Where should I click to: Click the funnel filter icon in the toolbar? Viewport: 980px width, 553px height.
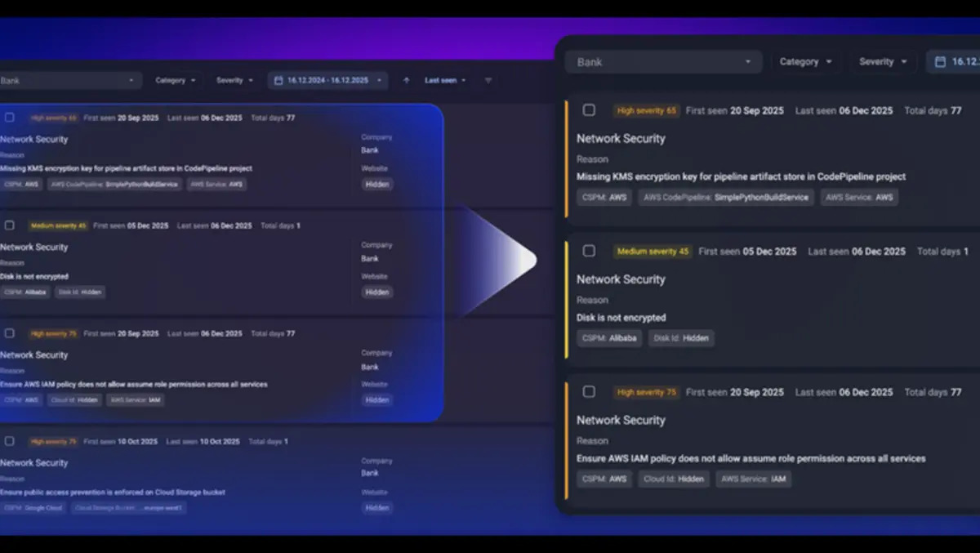tap(488, 81)
